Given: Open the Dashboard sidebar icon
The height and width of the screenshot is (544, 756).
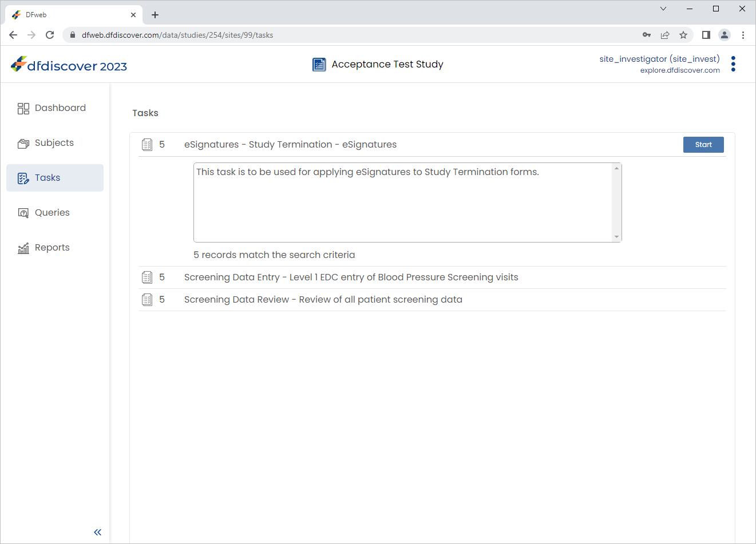Looking at the screenshot, I should click(x=23, y=109).
